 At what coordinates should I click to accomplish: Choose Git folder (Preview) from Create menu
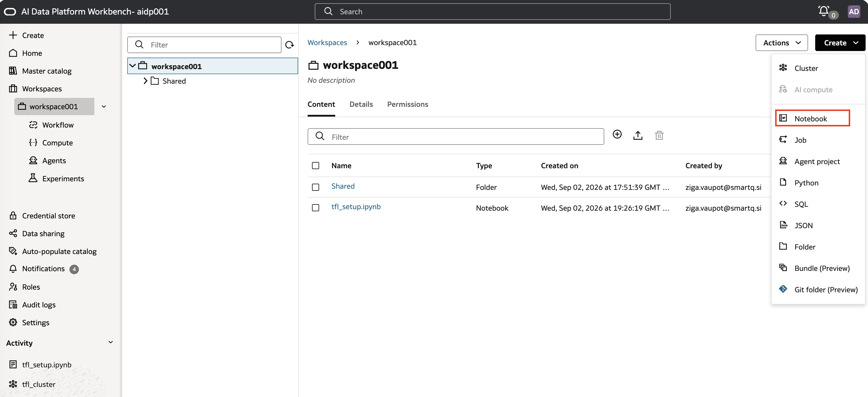coord(818,290)
